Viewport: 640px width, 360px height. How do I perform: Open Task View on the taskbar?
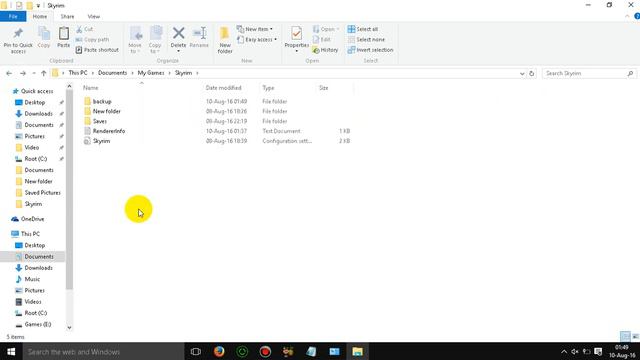tap(196, 351)
